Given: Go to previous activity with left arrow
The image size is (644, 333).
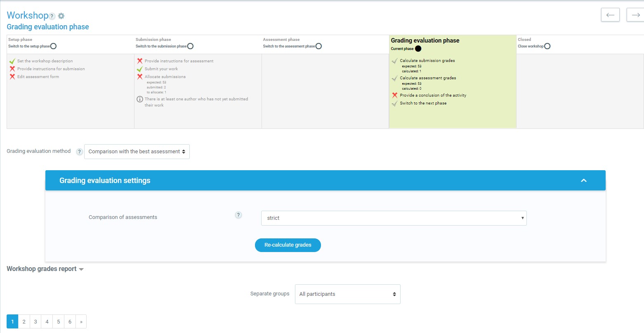Looking at the screenshot, I should click(610, 15).
